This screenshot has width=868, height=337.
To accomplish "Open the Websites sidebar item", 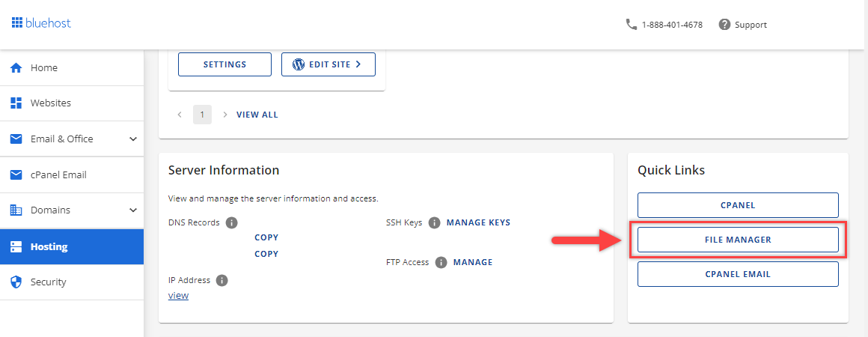I will pos(50,103).
